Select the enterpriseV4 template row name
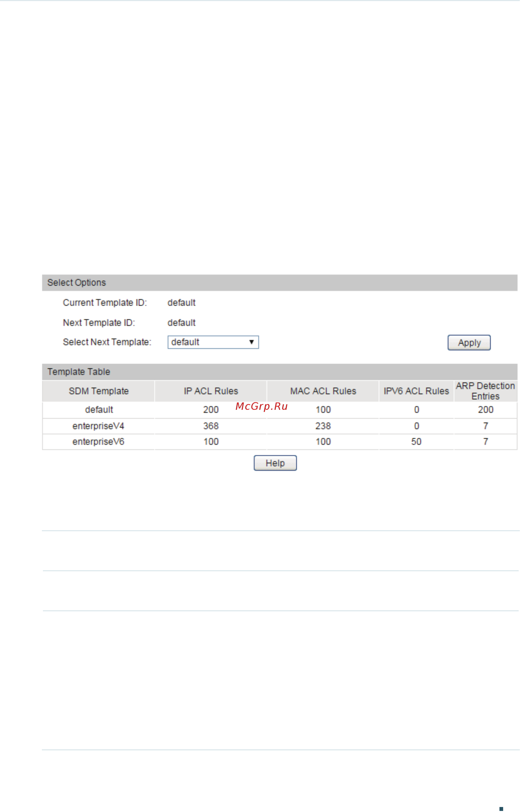This screenshot has width=520, height=812. point(98,426)
